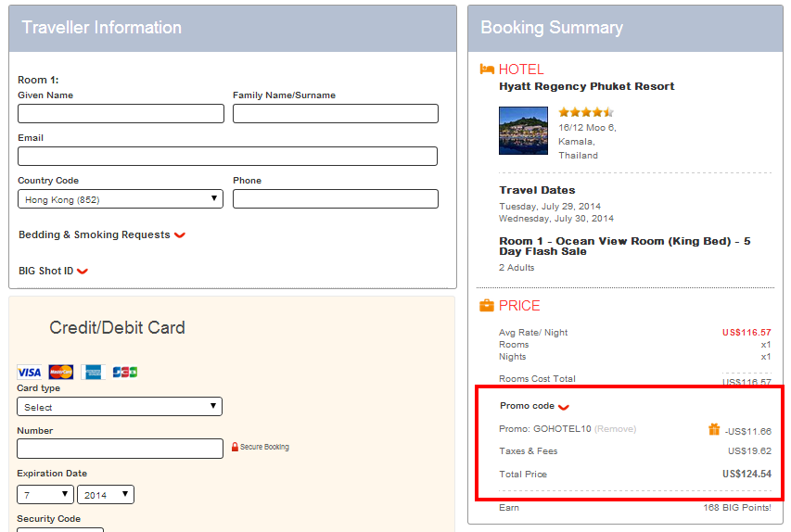Viewport: 791px width, 532px height.
Task: Remove the GOHOTEL10 promo code
Action: coord(616,428)
